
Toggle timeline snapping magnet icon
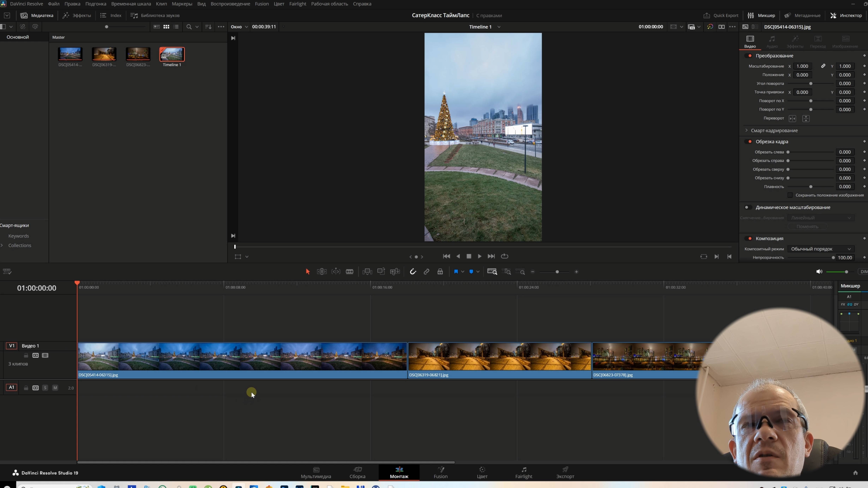tap(413, 272)
